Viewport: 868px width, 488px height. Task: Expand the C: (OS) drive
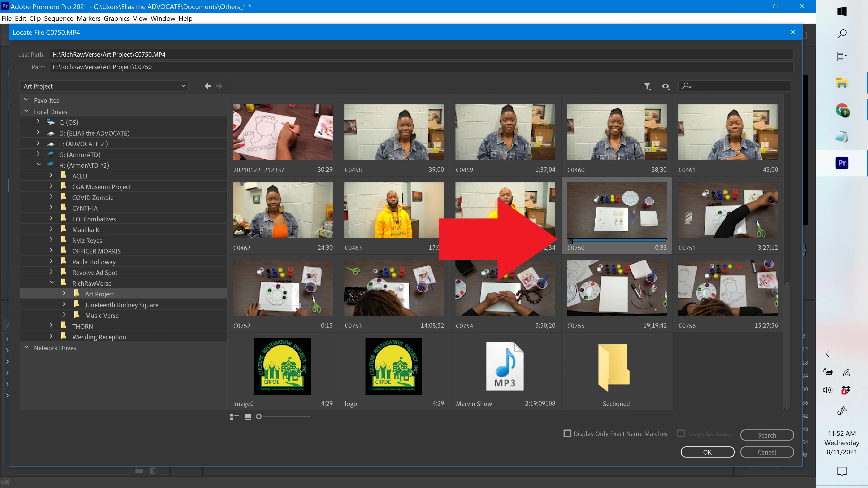click(38, 122)
